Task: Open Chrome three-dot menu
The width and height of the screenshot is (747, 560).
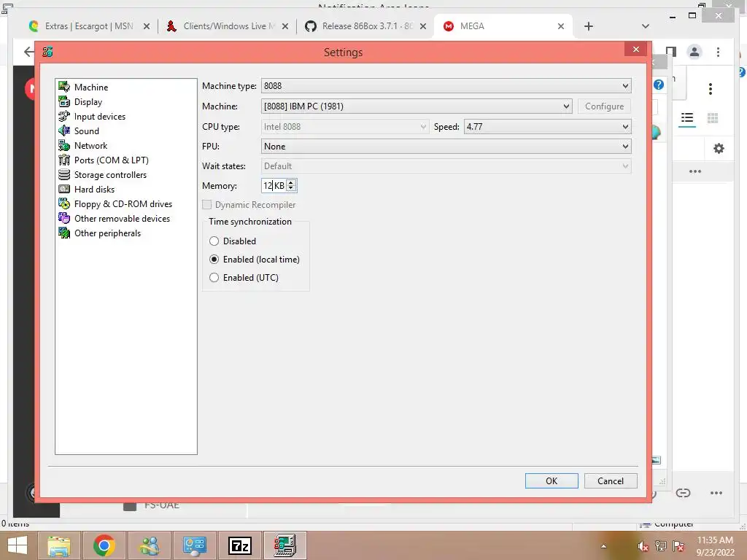Action: [x=718, y=52]
